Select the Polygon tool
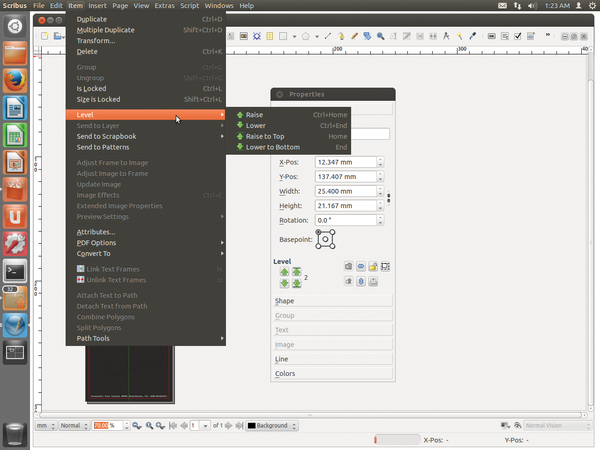The height and width of the screenshot is (450, 600). coord(306,36)
